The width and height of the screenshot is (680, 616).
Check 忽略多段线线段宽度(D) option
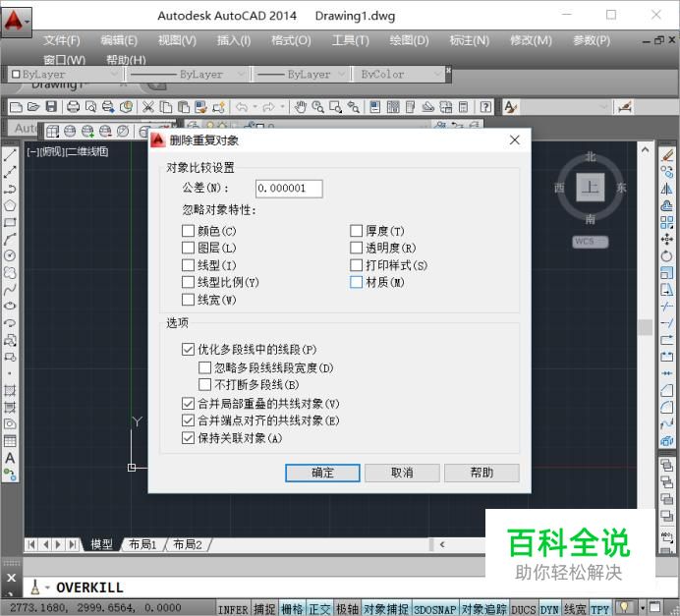click(204, 367)
